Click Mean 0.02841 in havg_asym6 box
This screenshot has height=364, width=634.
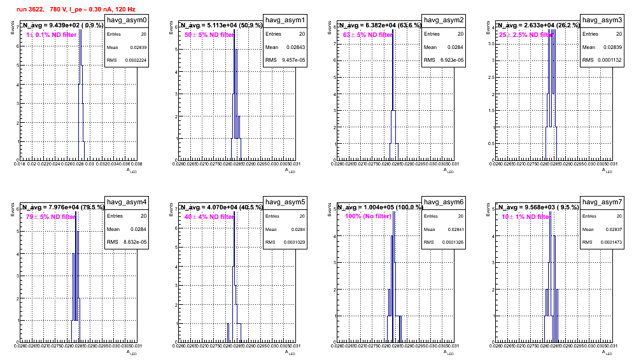tap(444, 229)
